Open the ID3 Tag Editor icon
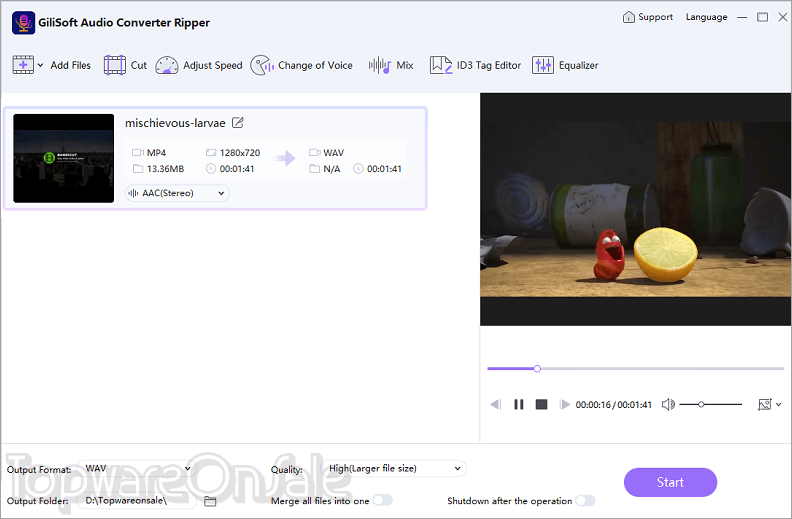792x519 pixels. coord(441,65)
